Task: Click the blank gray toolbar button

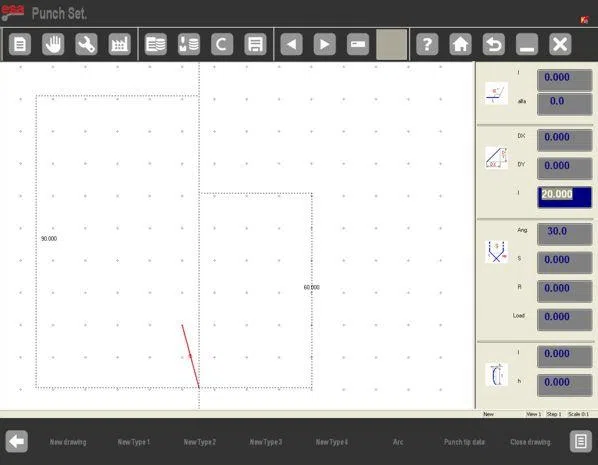Action: [392, 44]
